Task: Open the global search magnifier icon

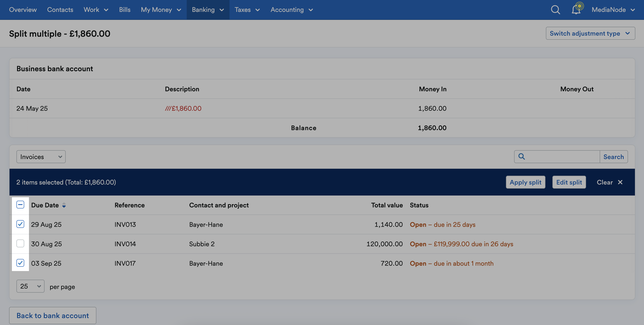Action: [x=555, y=10]
